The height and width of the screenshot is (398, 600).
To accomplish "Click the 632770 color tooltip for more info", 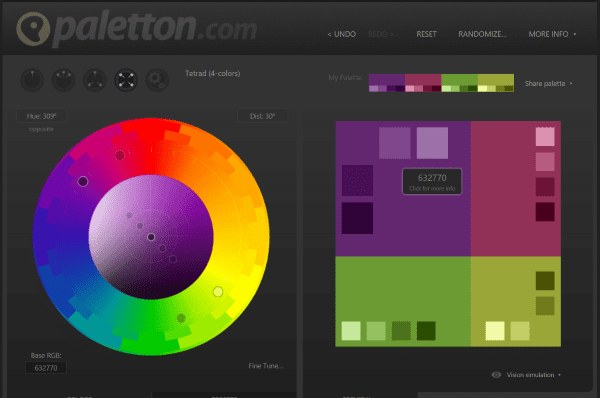I will [x=432, y=182].
